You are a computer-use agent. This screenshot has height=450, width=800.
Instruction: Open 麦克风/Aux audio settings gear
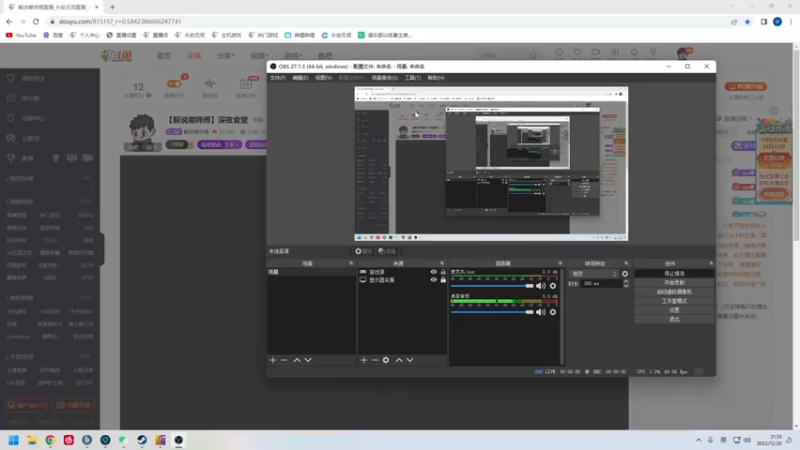point(553,286)
